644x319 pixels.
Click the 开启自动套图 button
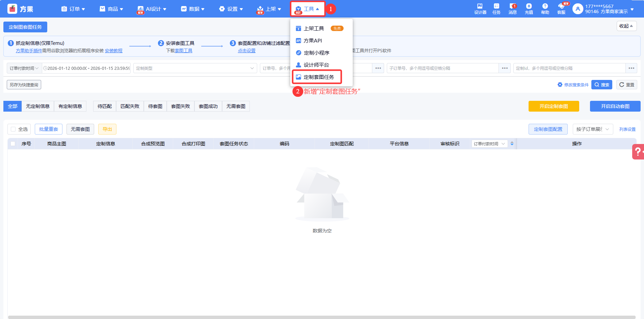tap(615, 106)
